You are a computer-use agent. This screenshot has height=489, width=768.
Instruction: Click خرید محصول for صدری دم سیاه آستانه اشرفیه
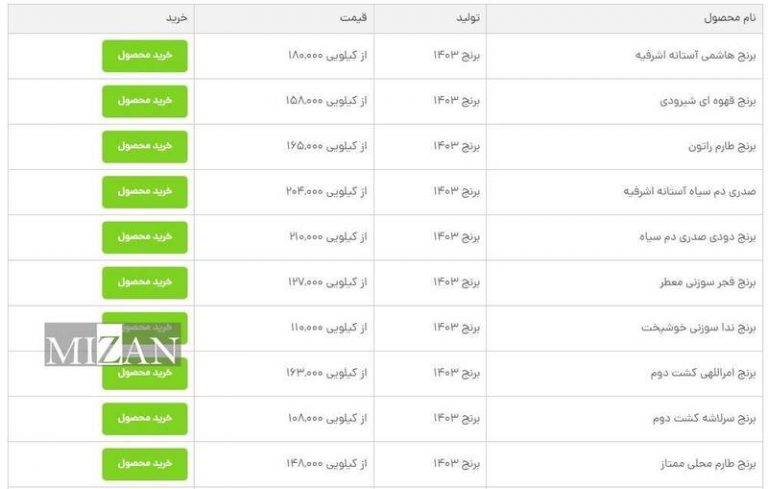145,191
